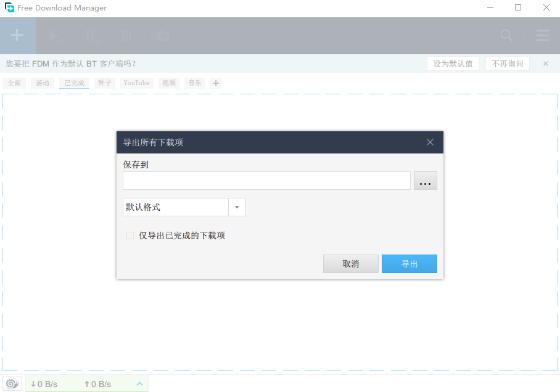The height and width of the screenshot is (392, 560).
Task: Open the YouTube filter tab
Action: 137,83
